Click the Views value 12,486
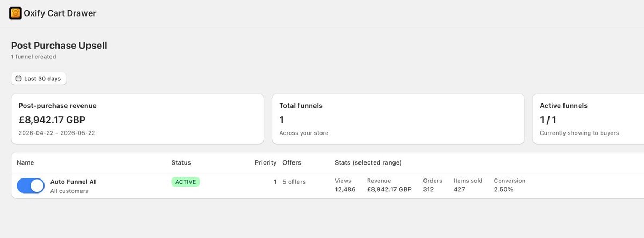Viewport: 644px width, 238px height. click(x=345, y=190)
